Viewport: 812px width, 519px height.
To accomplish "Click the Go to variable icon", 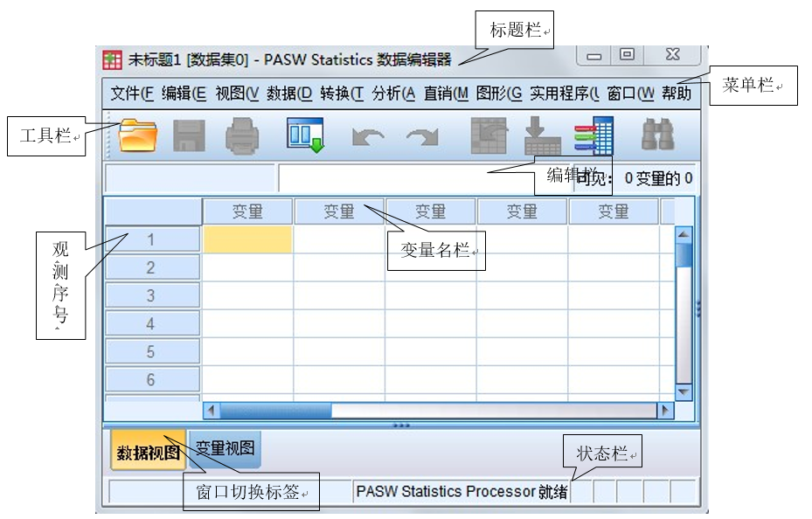I will point(542,135).
